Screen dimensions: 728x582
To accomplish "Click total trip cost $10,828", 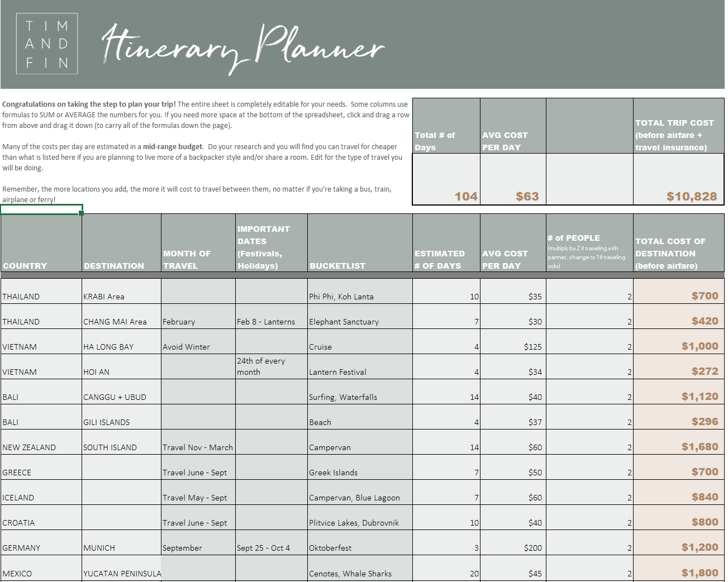I will 679,179.
